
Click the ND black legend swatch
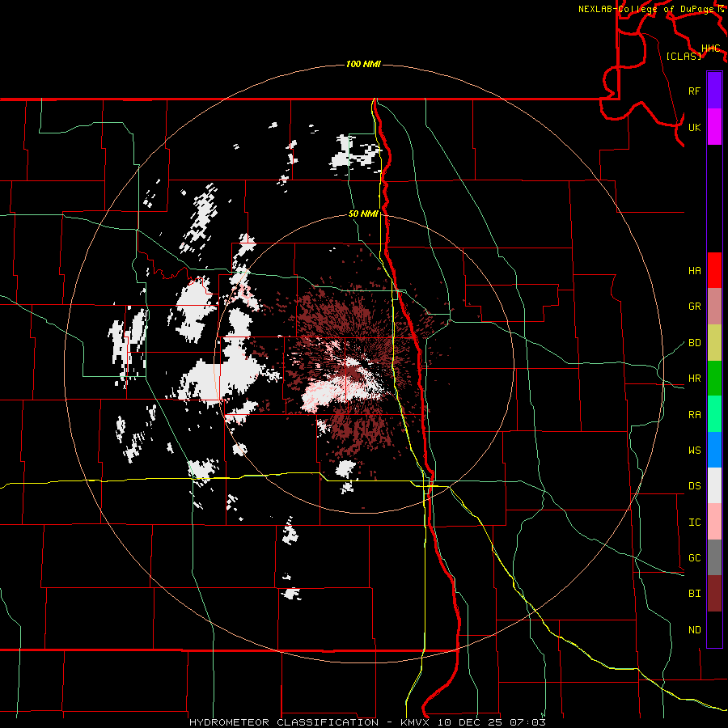point(714,629)
